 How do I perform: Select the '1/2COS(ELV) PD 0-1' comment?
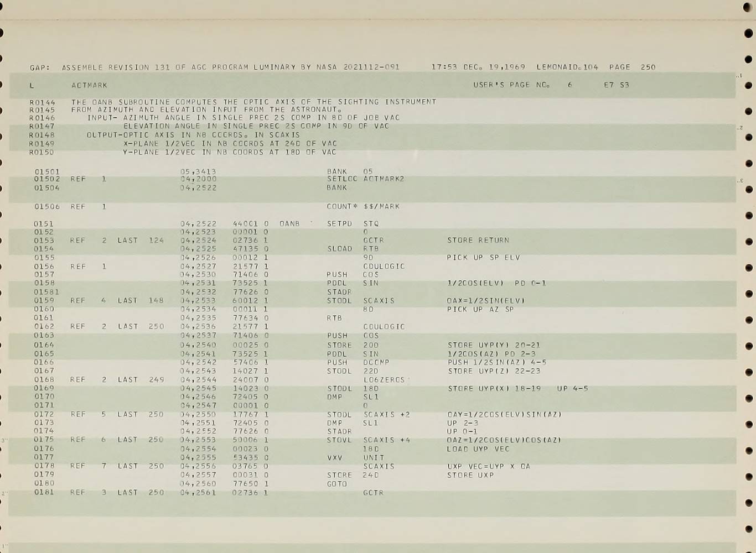(497, 283)
